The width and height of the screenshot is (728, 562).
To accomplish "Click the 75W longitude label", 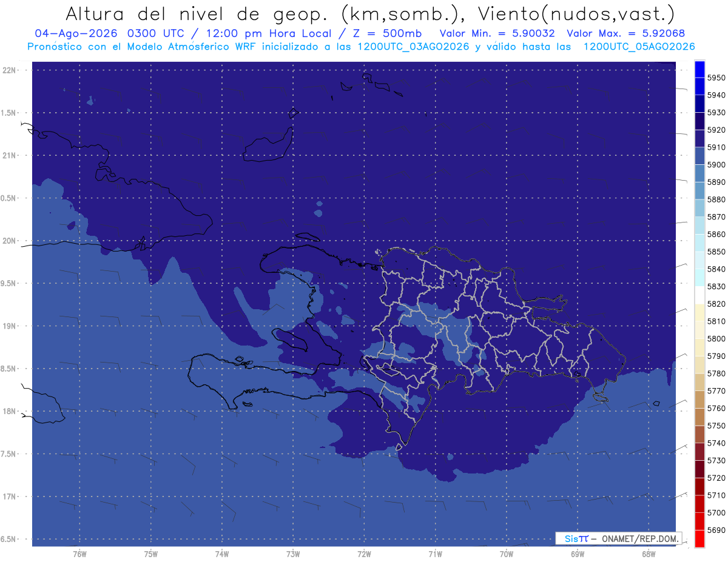I will point(150,554).
